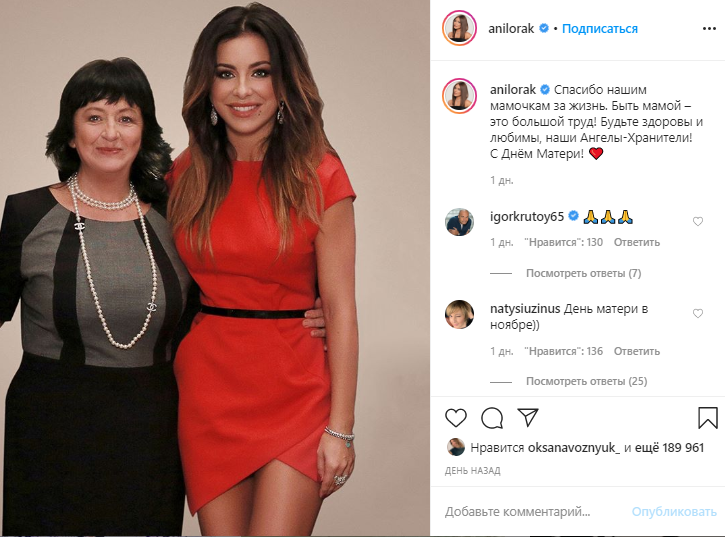Like natysiuzinus's comment heart
The height and width of the screenshot is (537, 725).
(698, 314)
